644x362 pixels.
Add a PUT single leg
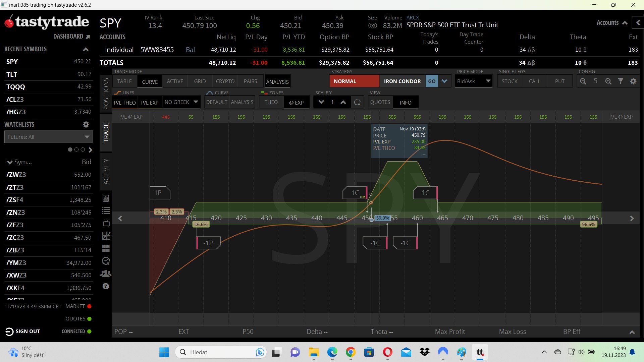559,81
